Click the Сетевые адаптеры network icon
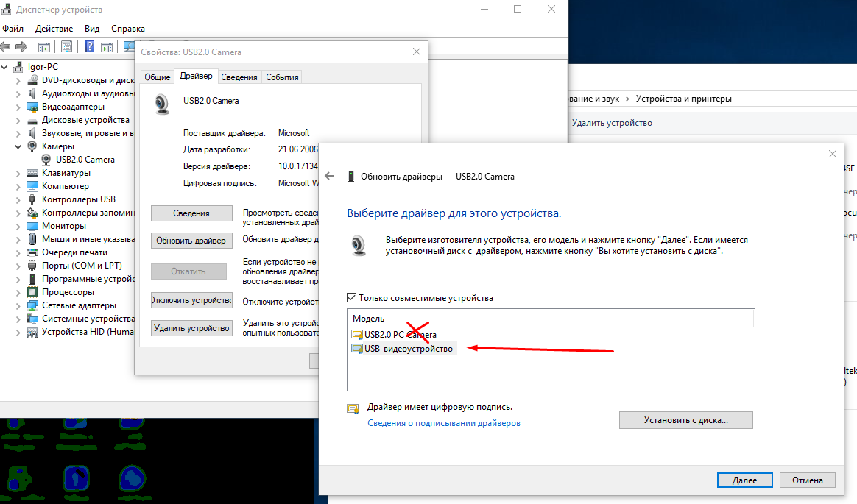The width and height of the screenshot is (857, 504). tap(32, 305)
